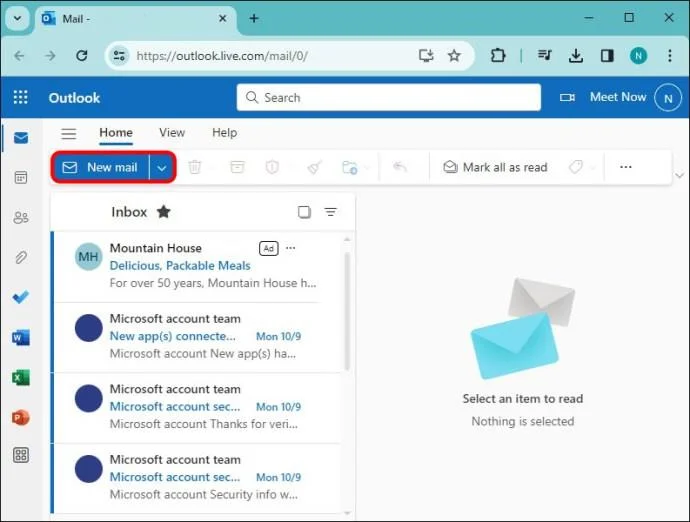This screenshot has height=522, width=690.
Task: Open browser Downloads icon
Action: 576,56
